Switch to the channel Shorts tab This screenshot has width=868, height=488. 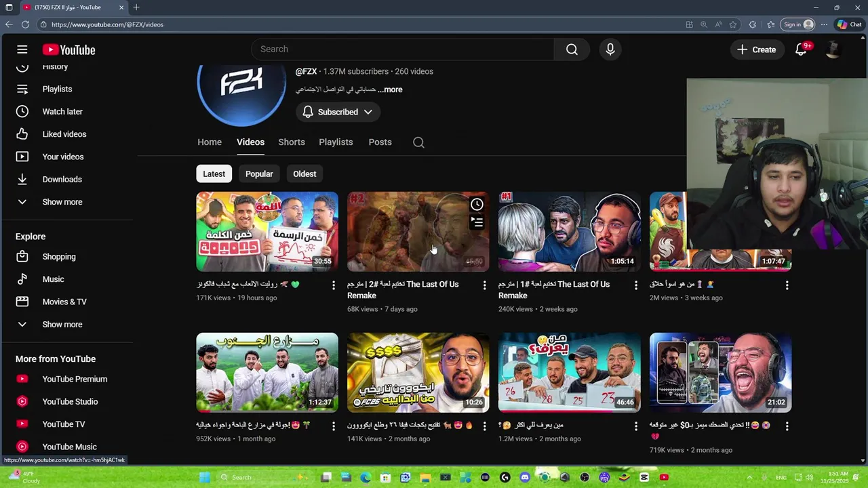[x=292, y=142]
